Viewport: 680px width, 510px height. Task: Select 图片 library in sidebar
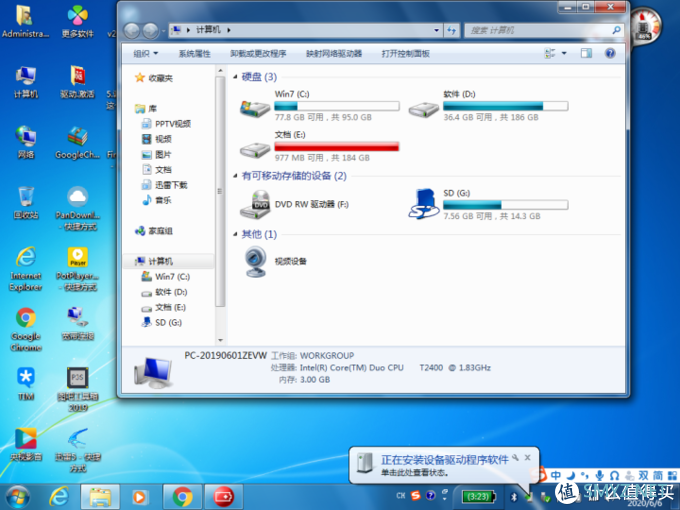(x=163, y=154)
